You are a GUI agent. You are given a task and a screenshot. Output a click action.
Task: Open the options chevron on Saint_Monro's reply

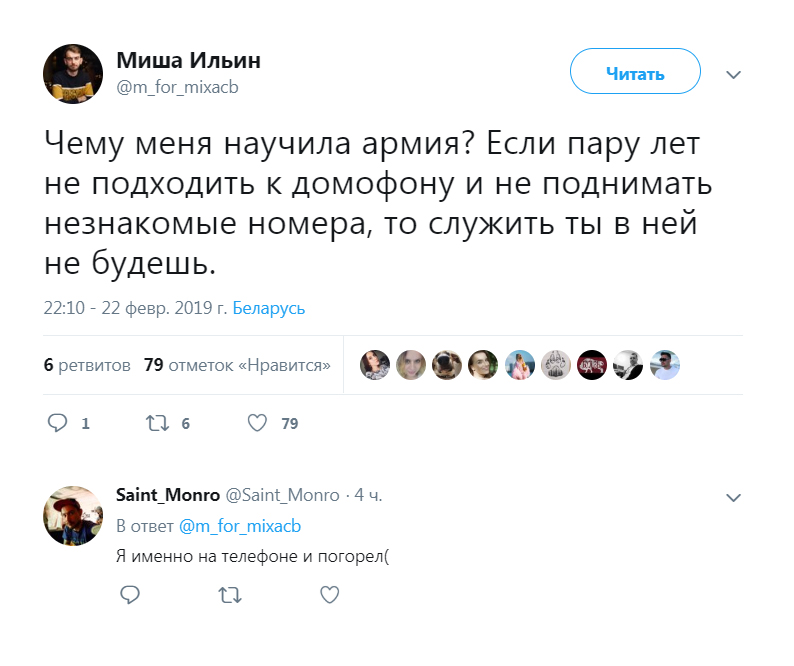733,497
